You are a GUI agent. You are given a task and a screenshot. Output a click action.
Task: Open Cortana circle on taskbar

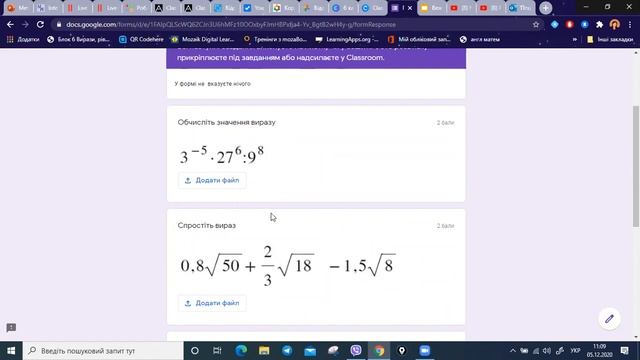point(195,351)
